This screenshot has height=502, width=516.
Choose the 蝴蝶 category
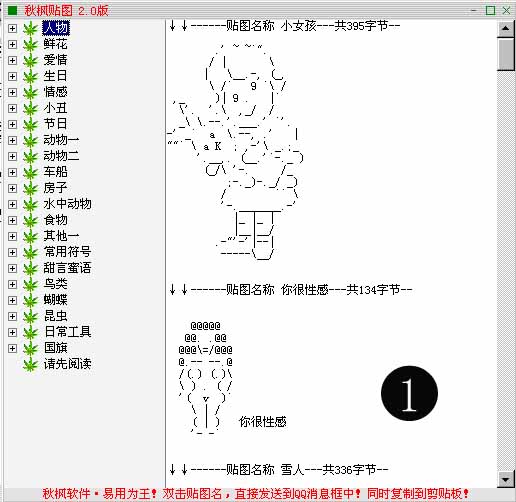55,300
